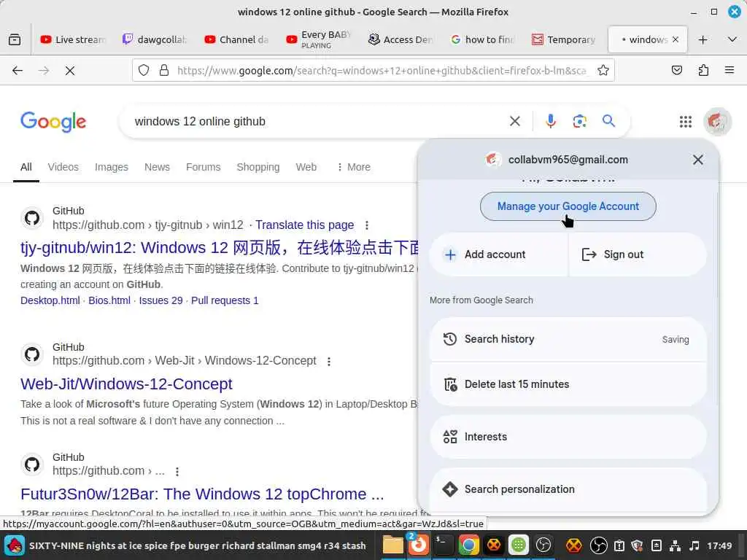The width and height of the screenshot is (747, 560).
Task: Open the Firefox extensions puzzle icon
Action: pos(703,71)
